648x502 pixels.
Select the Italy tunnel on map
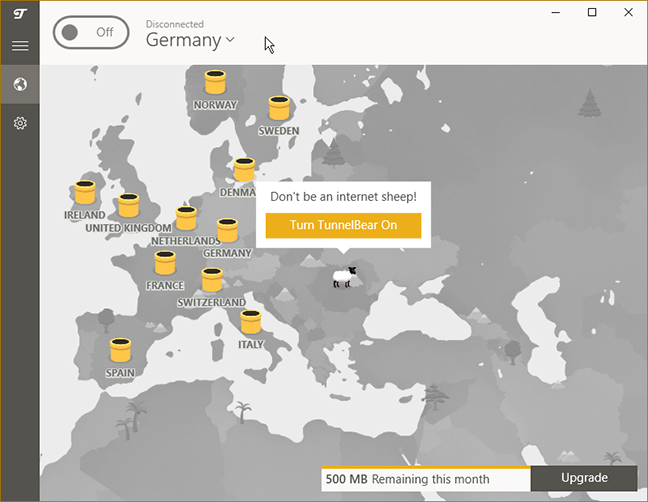[x=251, y=322]
